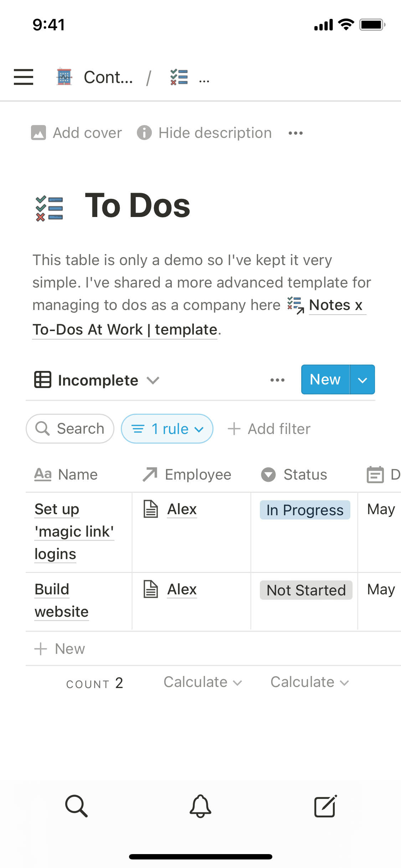Open Calculate dropdown under Employee column
Image resolution: width=401 pixels, height=868 pixels.
tap(202, 682)
